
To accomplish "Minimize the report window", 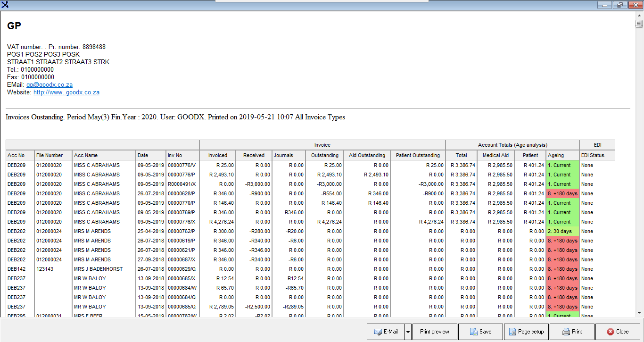I will point(604,5).
